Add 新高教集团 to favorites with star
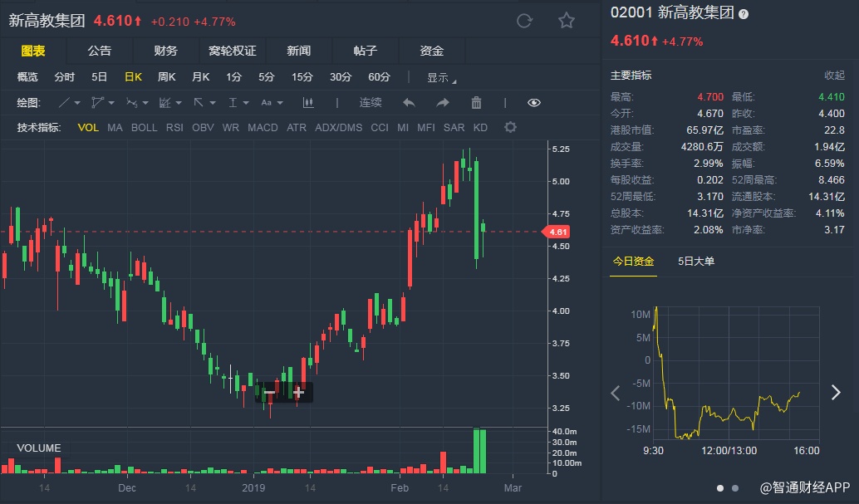 click(x=566, y=21)
